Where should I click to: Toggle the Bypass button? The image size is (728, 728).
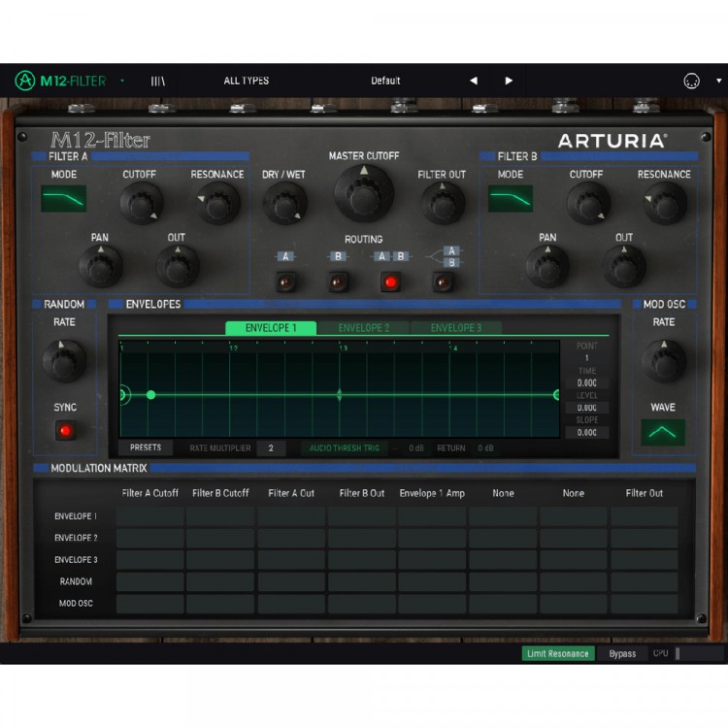click(x=622, y=653)
